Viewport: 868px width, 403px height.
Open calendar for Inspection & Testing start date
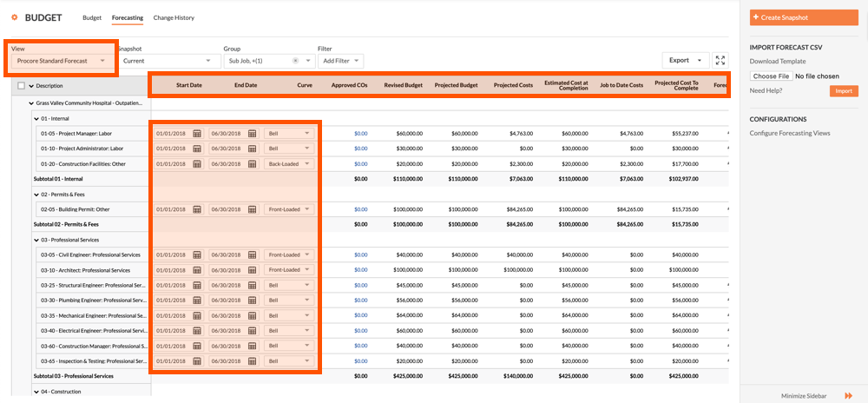[x=196, y=361]
